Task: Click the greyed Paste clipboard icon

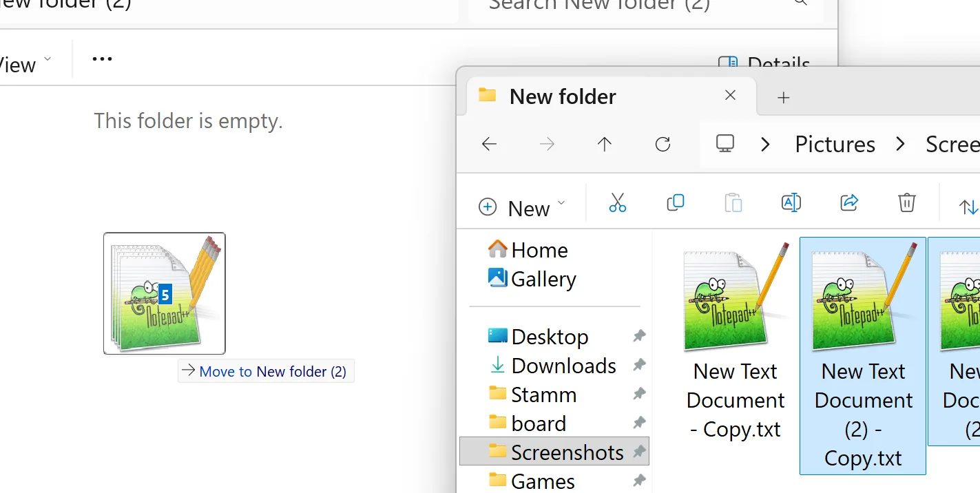Action: (x=733, y=203)
